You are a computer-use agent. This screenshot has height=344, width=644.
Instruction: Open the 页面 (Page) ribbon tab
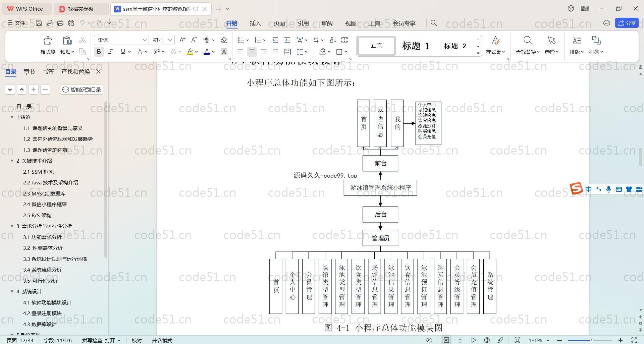point(279,23)
